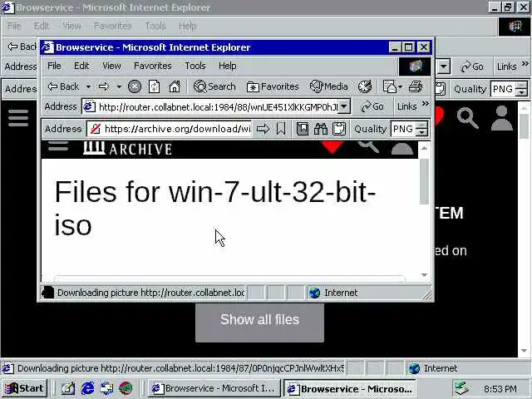Click the Internet zone in the back window status bar

pos(434,368)
